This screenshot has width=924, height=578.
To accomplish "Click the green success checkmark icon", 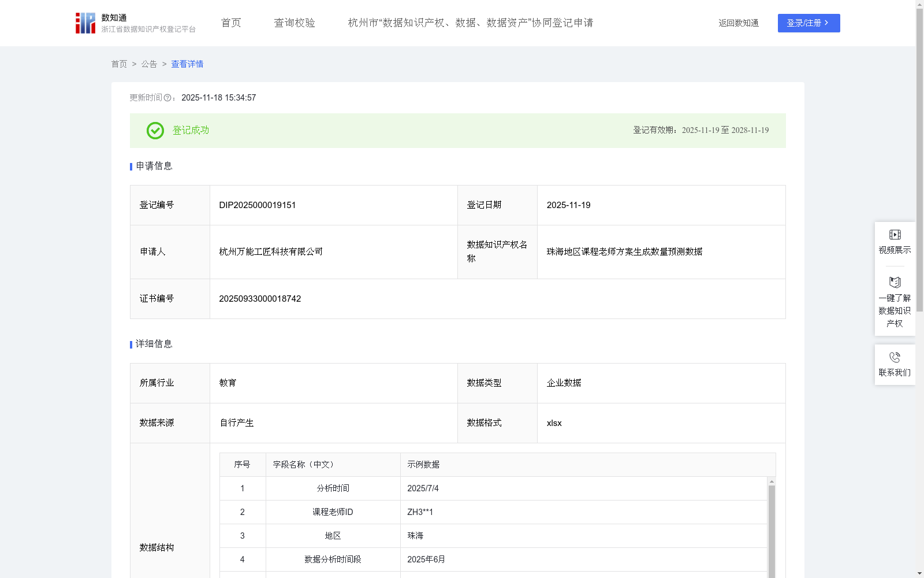I will [154, 131].
